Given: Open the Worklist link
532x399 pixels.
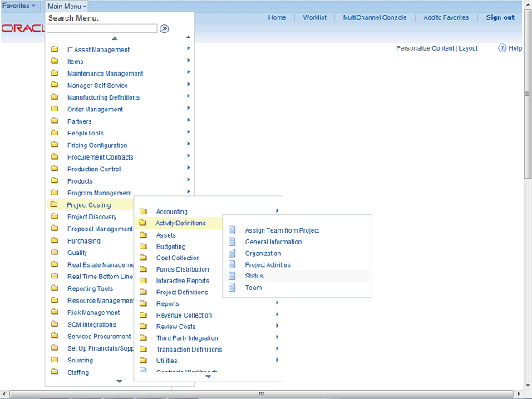Looking at the screenshot, I should click(315, 17).
